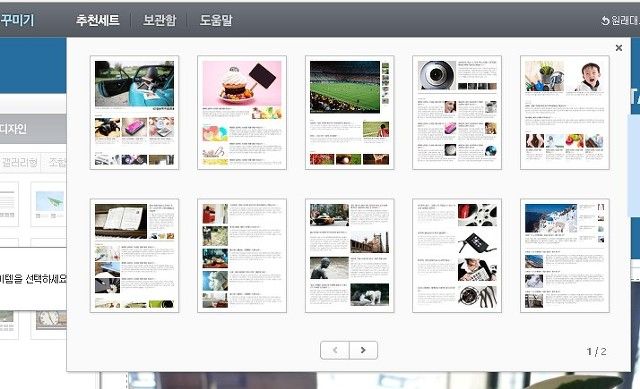The height and width of the screenshot is (389, 640).
Task: Open the 추천세트 tab
Action: (x=98, y=20)
